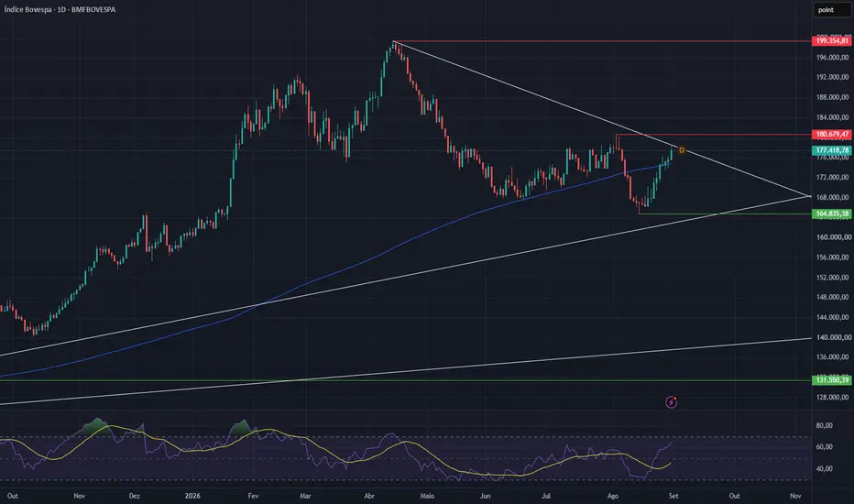Click the orange D dividend marker
This screenshot has height=504, width=854.
point(682,150)
